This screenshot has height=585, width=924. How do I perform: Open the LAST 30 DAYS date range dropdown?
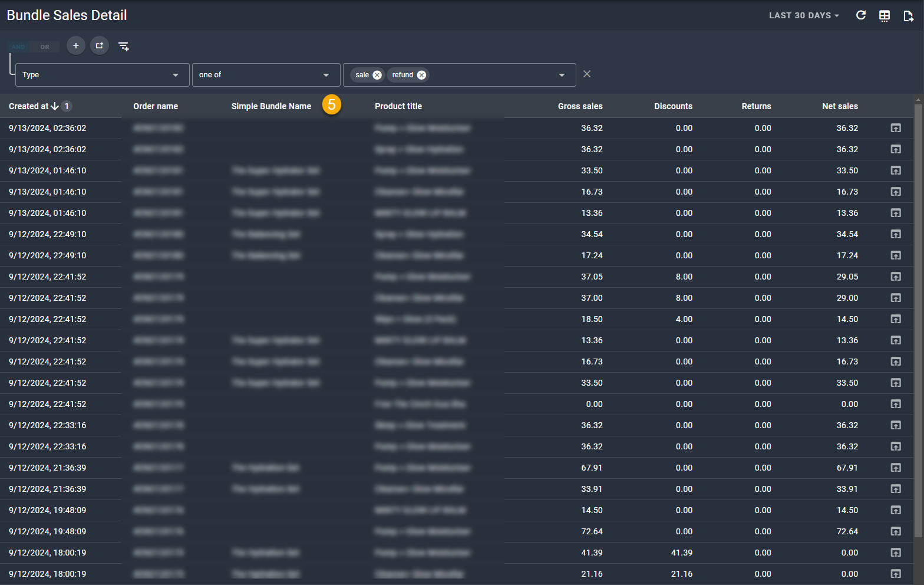tap(804, 15)
